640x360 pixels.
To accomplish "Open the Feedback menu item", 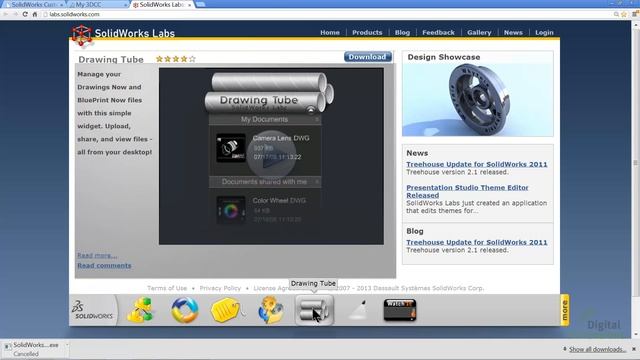I will tap(438, 32).
